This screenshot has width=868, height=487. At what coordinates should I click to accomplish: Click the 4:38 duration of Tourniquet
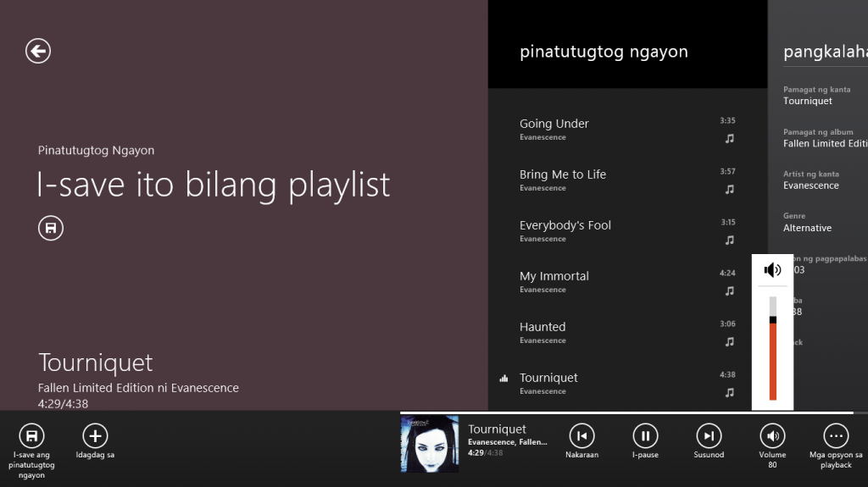(727, 374)
